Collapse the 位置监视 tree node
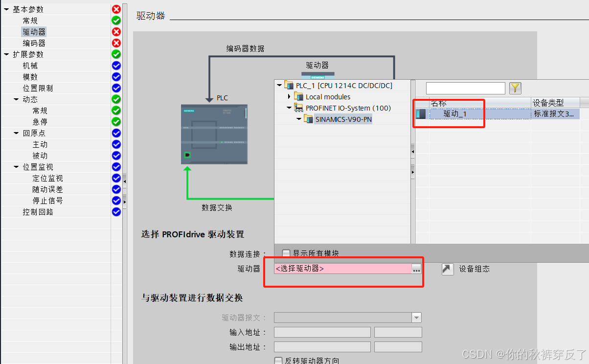This screenshot has height=364, width=589. [x=16, y=167]
